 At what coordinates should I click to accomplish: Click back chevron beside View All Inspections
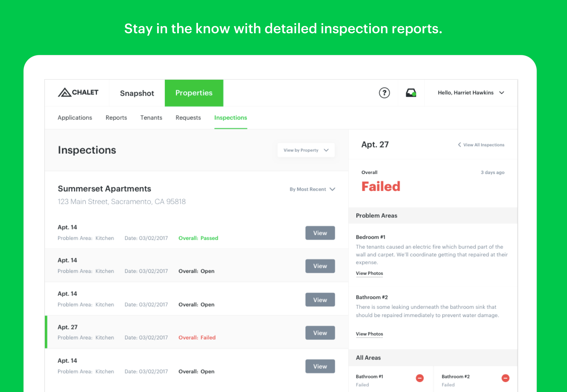(x=459, y=145)
